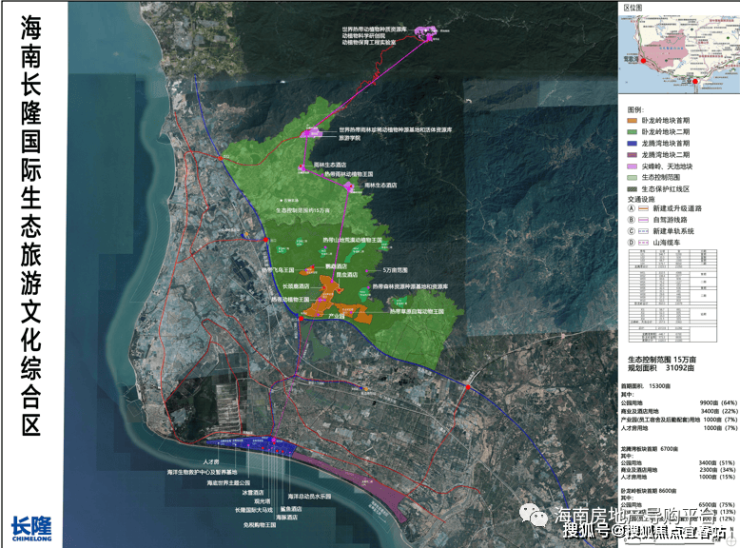
Task: Click the 首期面积 15300亩 text
Action: point(646,386)
